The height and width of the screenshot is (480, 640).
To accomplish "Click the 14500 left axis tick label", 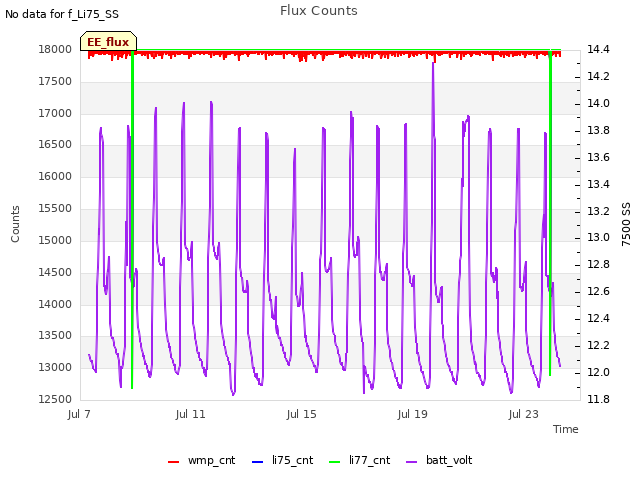I will pyautogui.click(x=55, y=272).
